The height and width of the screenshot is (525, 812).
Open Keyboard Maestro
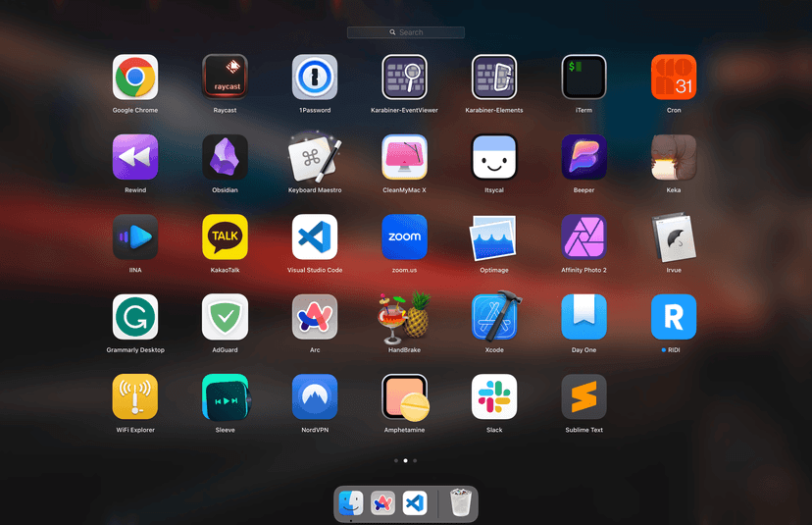pos(315,157)
